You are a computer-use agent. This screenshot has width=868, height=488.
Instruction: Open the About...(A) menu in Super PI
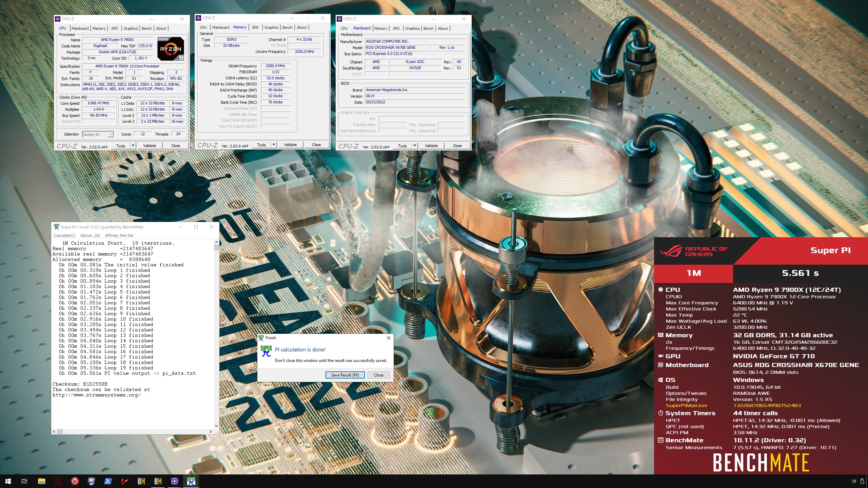[90, 236]
